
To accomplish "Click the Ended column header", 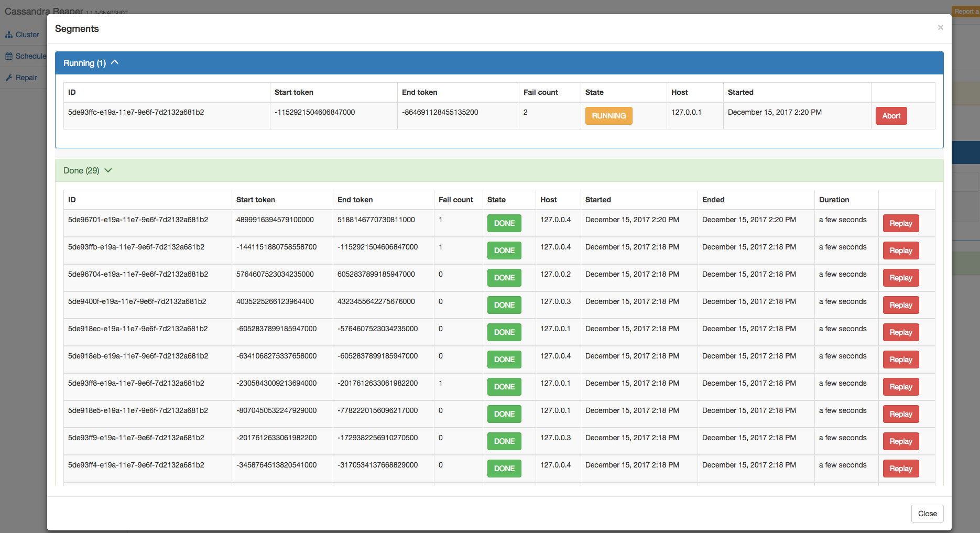I will pos(713,200).
